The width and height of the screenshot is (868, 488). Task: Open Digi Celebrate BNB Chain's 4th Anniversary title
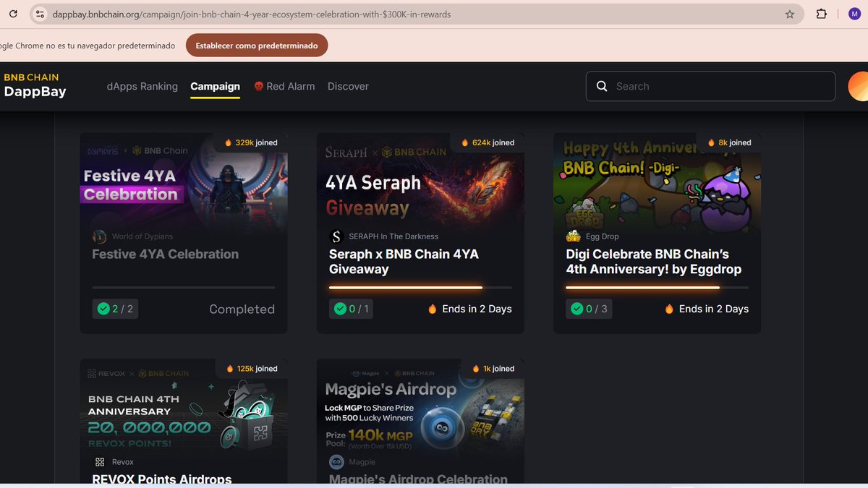pyautogui.click(x=654, y=262)
